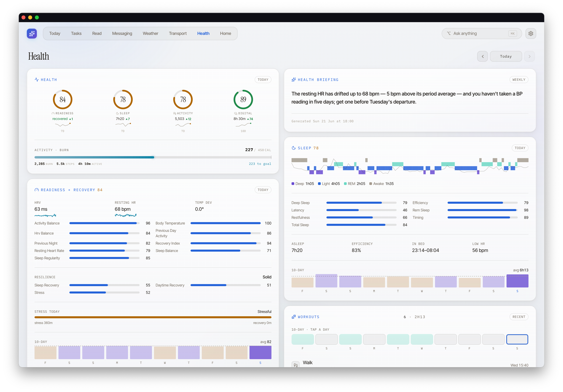
Task: Click the gauge icon by Readiness + Recovery
Action: (37, 190)
